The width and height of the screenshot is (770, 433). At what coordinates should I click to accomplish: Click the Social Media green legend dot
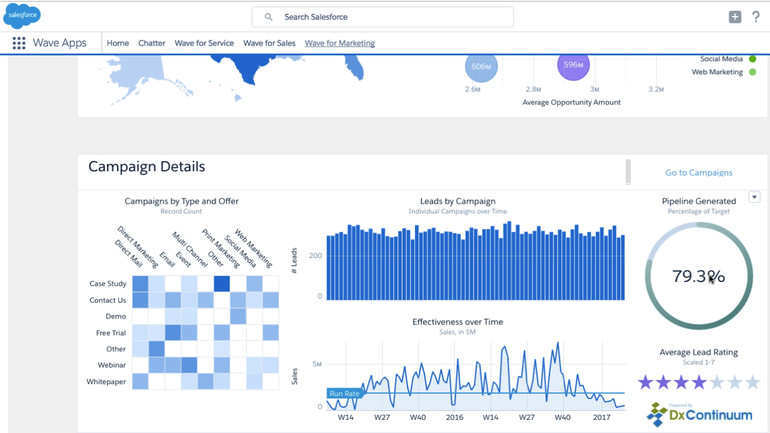(752, 59)
